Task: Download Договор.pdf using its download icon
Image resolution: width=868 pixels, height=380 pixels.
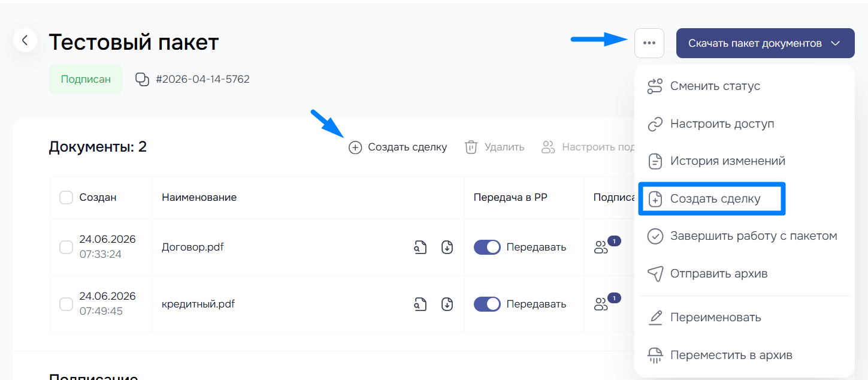Action: tap(447, 247)
